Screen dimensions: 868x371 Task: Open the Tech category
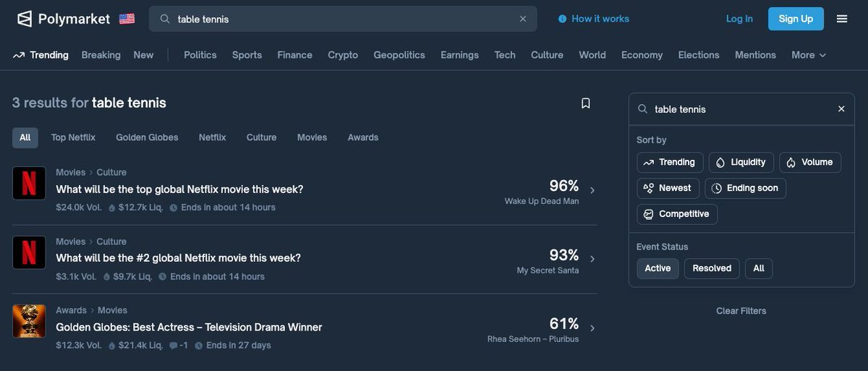(x=505, y=55)
